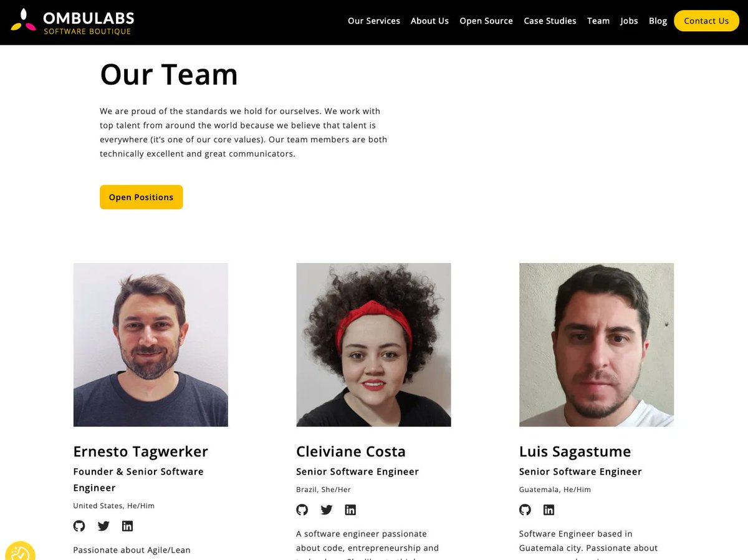Open Luis Sagastume's LinkedIn icon
748x560 pixels.
coord(549,509)
